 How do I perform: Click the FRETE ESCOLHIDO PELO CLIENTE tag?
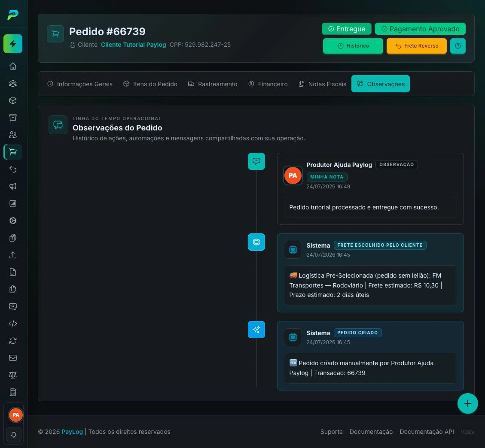[x=380, y=245]
